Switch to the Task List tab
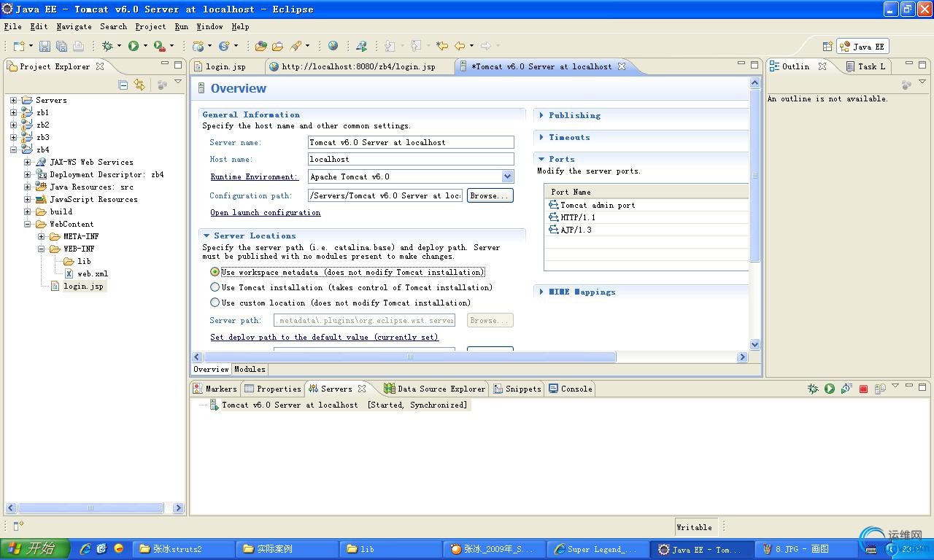This screenshot has height=560, width=934. 865,66
